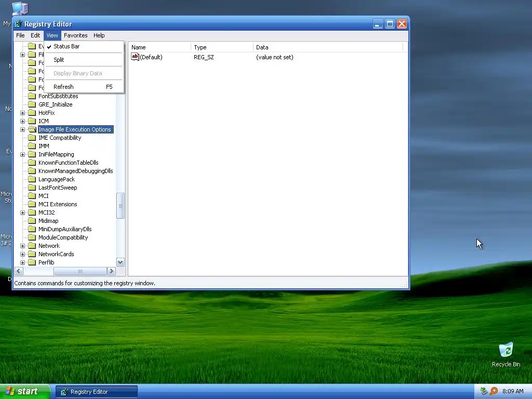Click the GRE_Initialize folder icon
This screenshot has height=399, width=532.
pos(32,104)
